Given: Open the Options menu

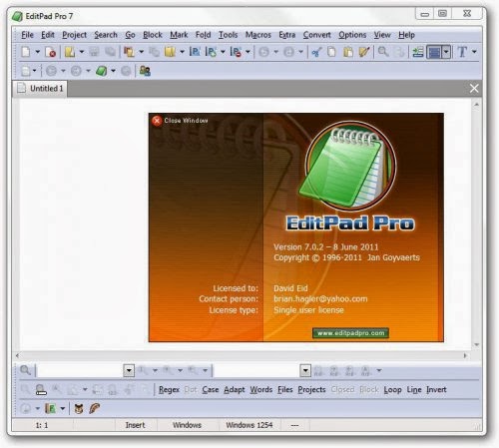Looking at the screenshot, I should click(352, 35).
